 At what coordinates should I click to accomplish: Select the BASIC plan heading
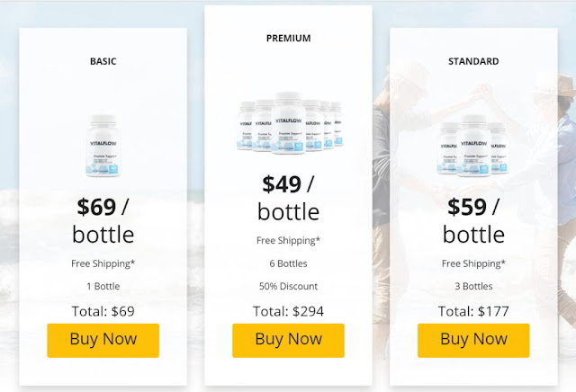coord(103,61)
